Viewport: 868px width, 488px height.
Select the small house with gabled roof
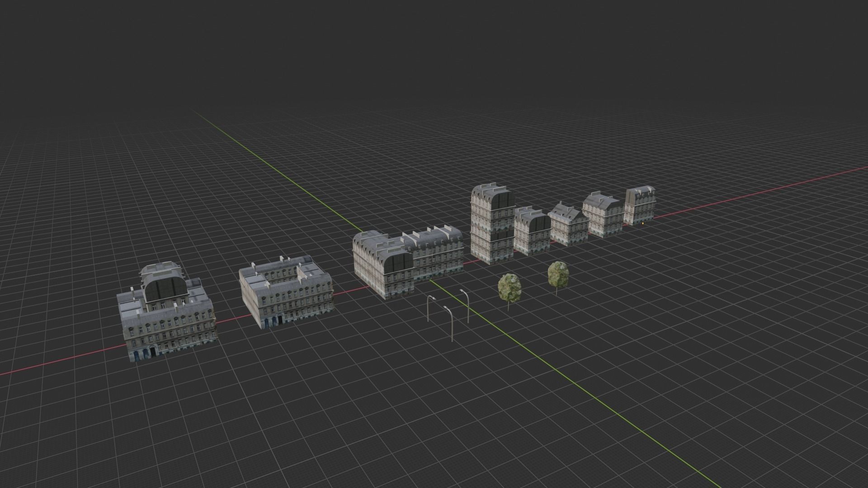pyautogui.click(x=569, y=224)
